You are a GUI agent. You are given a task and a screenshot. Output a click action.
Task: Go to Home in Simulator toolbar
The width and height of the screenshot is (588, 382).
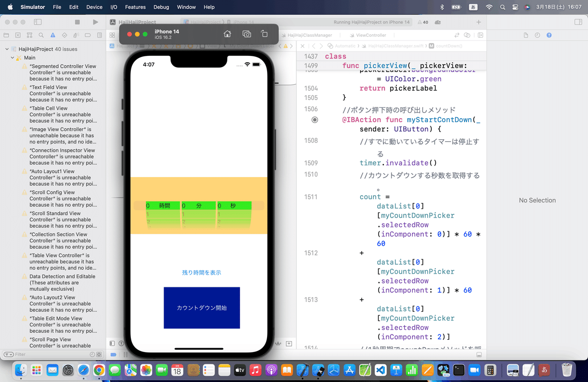(x=227, y=34)
